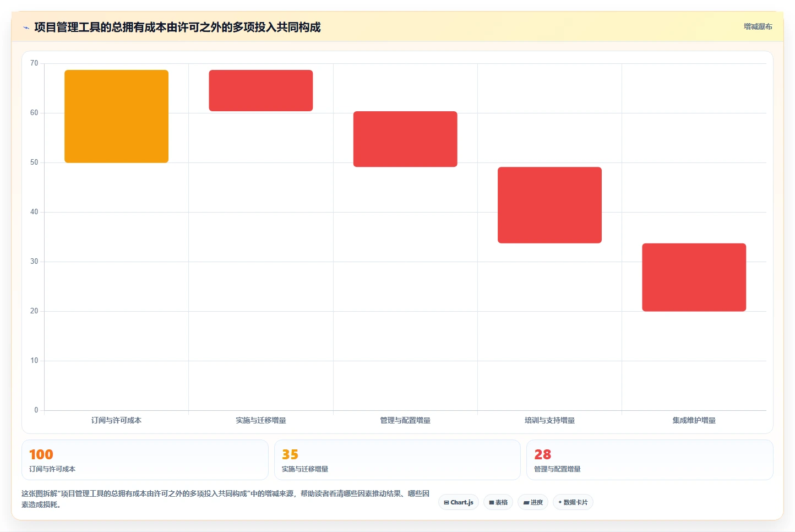Click the Chart.js tag chip
The image size is (795, 532).
pyautogui.click(x=459, y=502)
